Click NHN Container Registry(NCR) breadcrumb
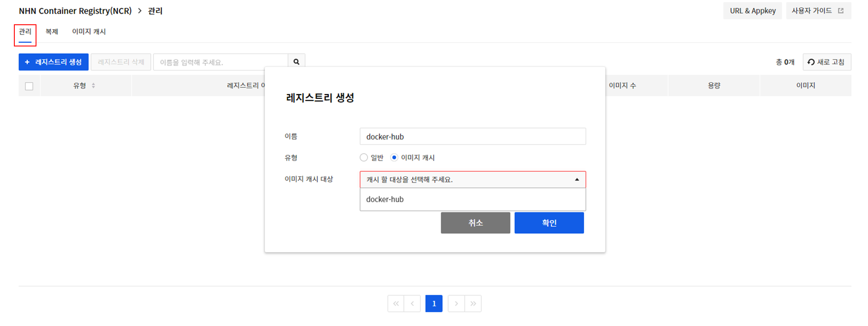The height and width of the screenshot is (326, 868). click(x=75, y=11)
